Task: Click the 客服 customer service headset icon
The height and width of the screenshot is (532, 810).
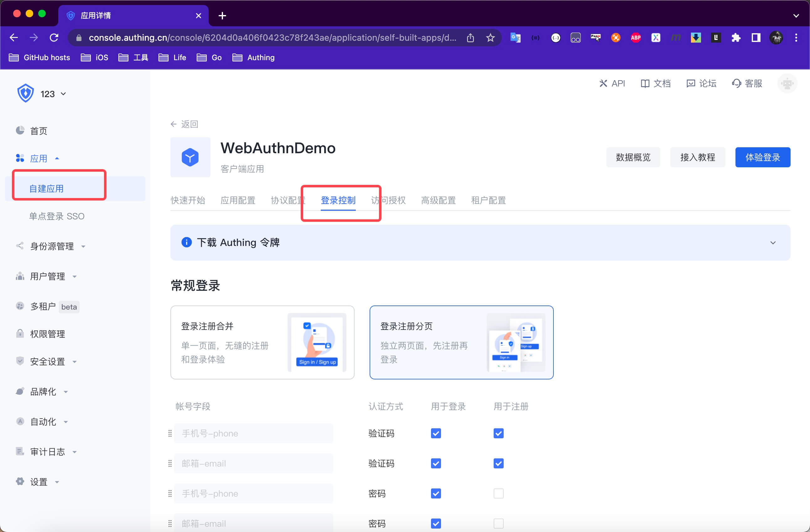Action: coord(736,83)
